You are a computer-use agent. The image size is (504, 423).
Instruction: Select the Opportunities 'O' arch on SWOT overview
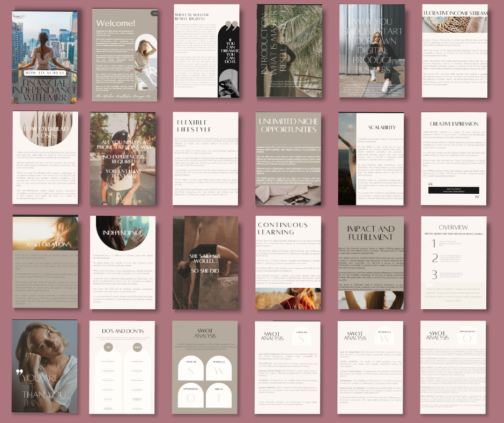[x=191, y=396]
